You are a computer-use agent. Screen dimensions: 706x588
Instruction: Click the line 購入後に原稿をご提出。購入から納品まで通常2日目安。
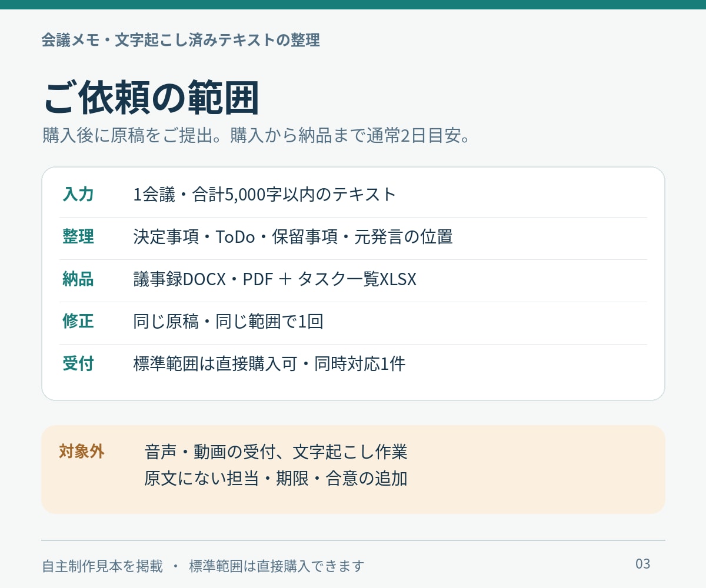pos(258,136)
